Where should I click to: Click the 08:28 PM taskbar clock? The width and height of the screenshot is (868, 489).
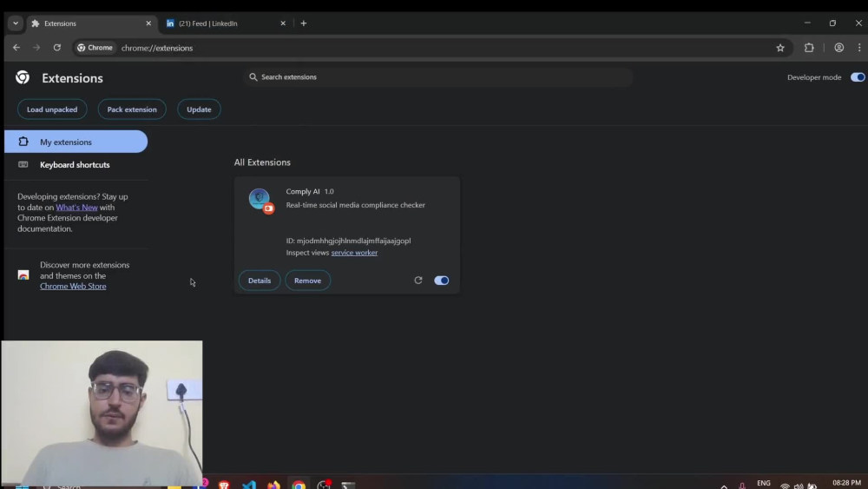click(x=846, y=483)
